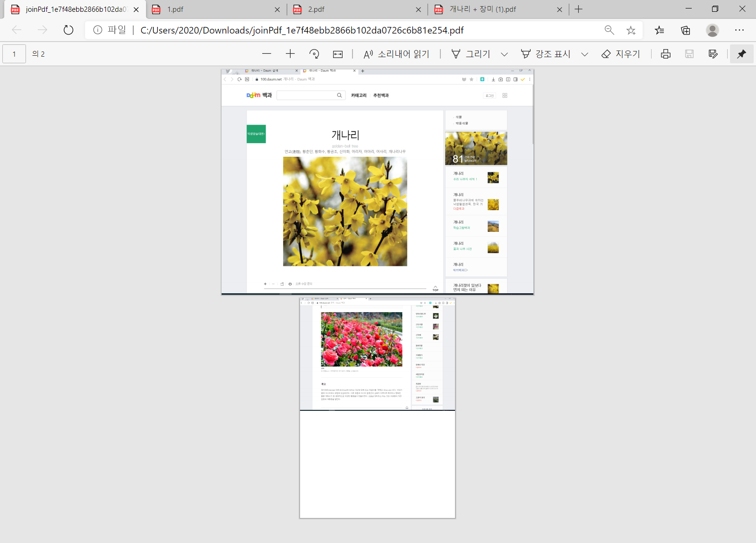
Task: Expand the Highlight options arrow
Action: click(x=584, y=54)
